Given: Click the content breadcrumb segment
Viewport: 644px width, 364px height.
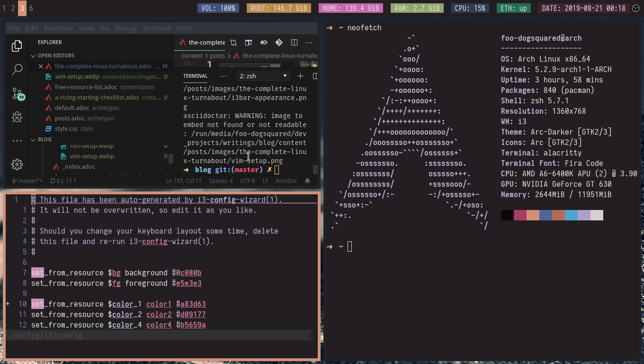Looking at the screenshot, I should point(192,55).
